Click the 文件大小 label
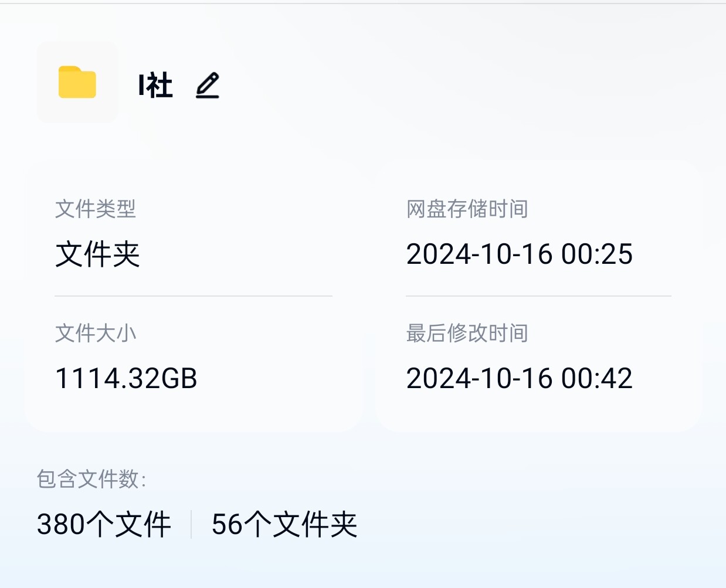 coord(96,333)
